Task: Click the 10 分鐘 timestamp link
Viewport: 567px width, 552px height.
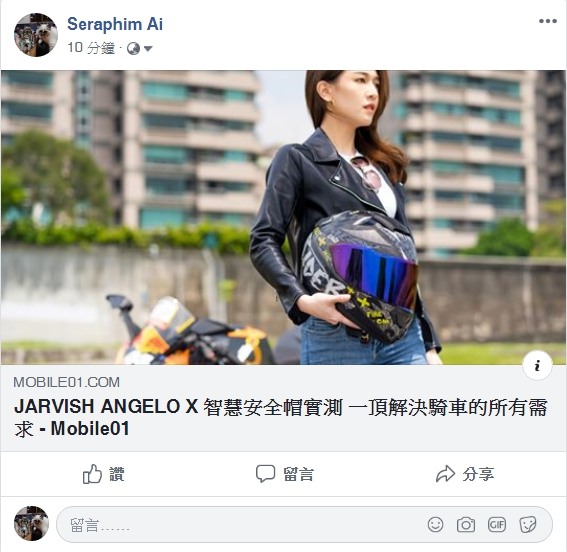Action: click(91, 48)
